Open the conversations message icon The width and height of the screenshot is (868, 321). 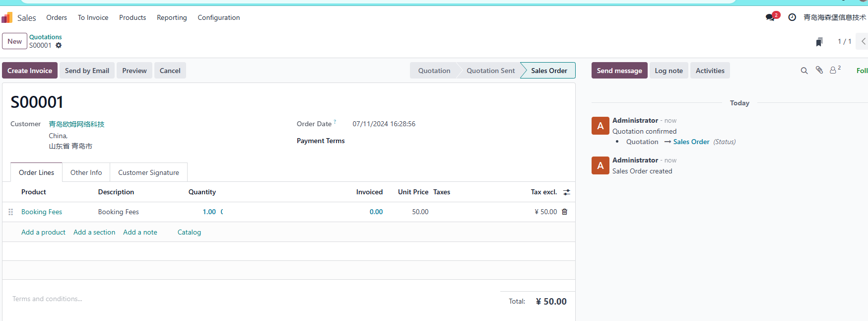(770, 17)
